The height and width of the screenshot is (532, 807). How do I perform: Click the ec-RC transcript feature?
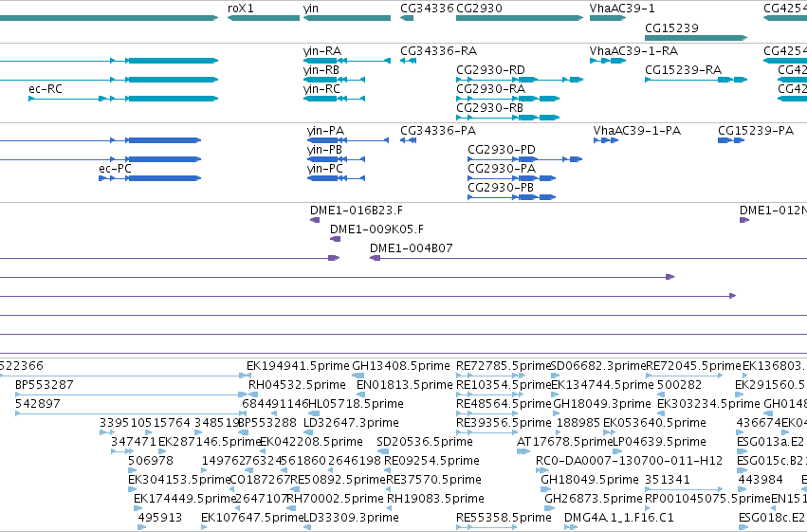coord(123,99)
